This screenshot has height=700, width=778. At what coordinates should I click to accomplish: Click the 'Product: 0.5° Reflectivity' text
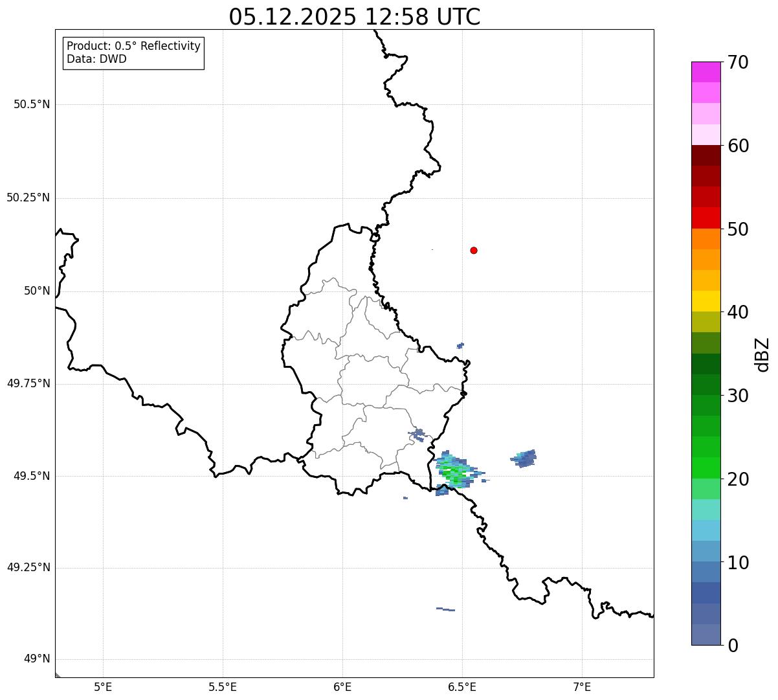[133, 47]
